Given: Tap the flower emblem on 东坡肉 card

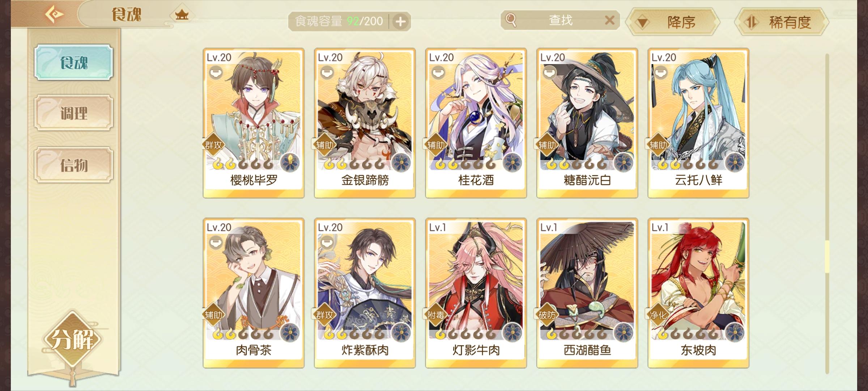Looking at the screenshot, I should [x=735, y=332].
